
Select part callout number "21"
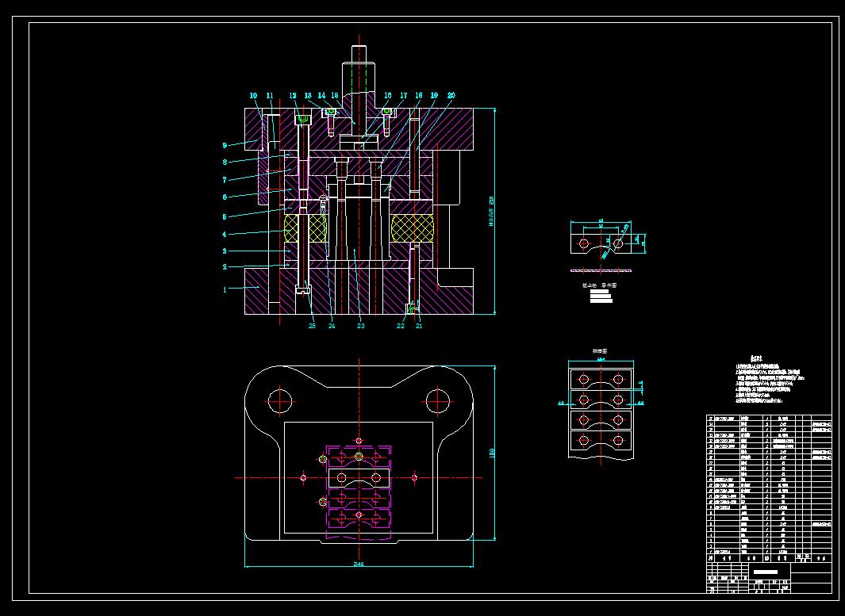pyautogui.click(x=419, y=326)
